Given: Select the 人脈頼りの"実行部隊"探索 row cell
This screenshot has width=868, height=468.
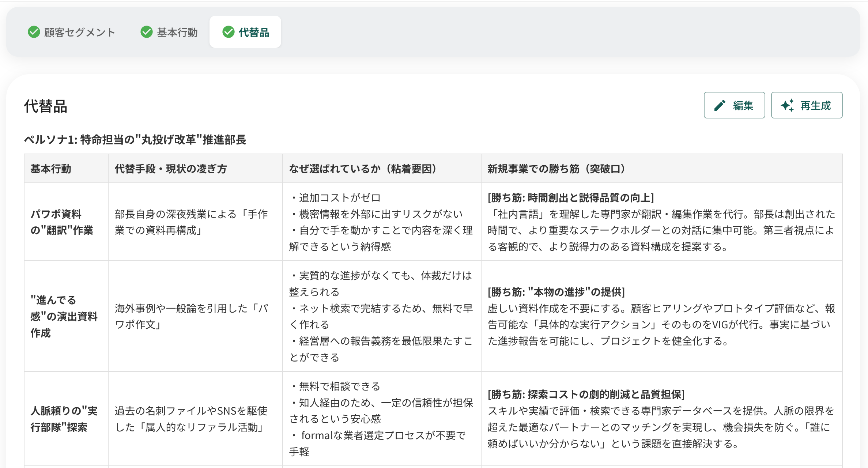Looking at the screenshot, I should pos(64,419).
